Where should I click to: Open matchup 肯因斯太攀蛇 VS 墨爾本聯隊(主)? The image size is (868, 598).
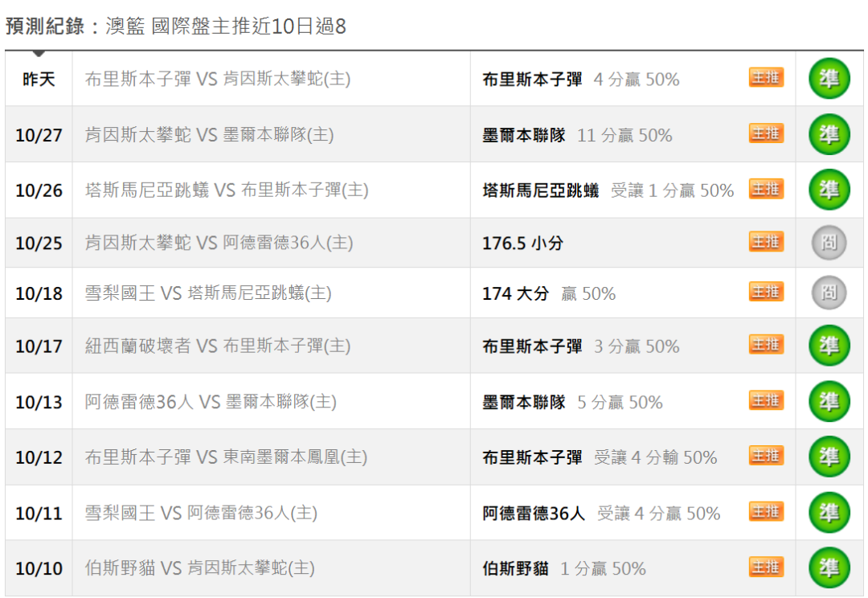tap(209, 135)
